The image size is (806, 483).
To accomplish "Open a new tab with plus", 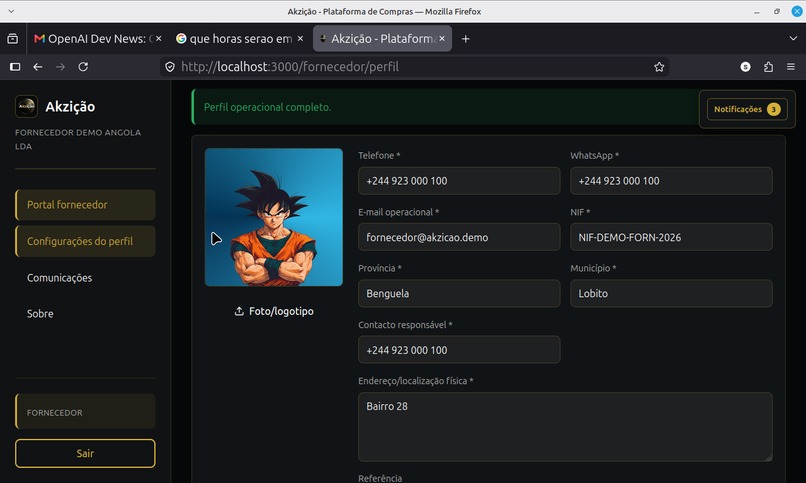I will 465,39.
